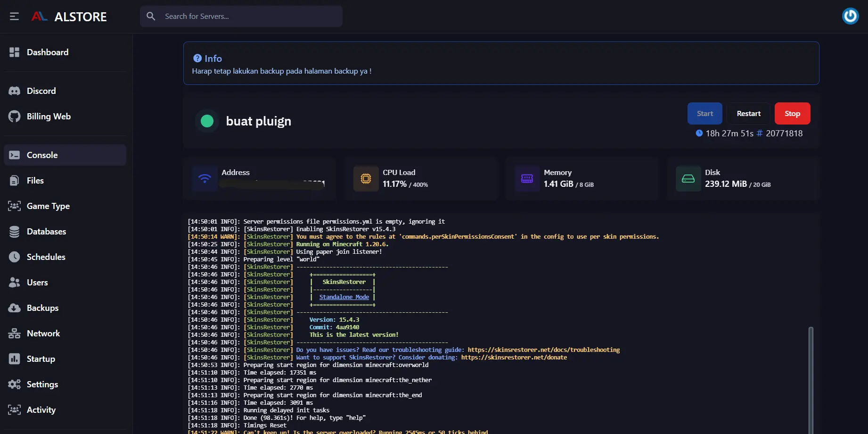Click the ALSTORE logo icon
This screenshot has height=434, width=868.
coord(39,17)
